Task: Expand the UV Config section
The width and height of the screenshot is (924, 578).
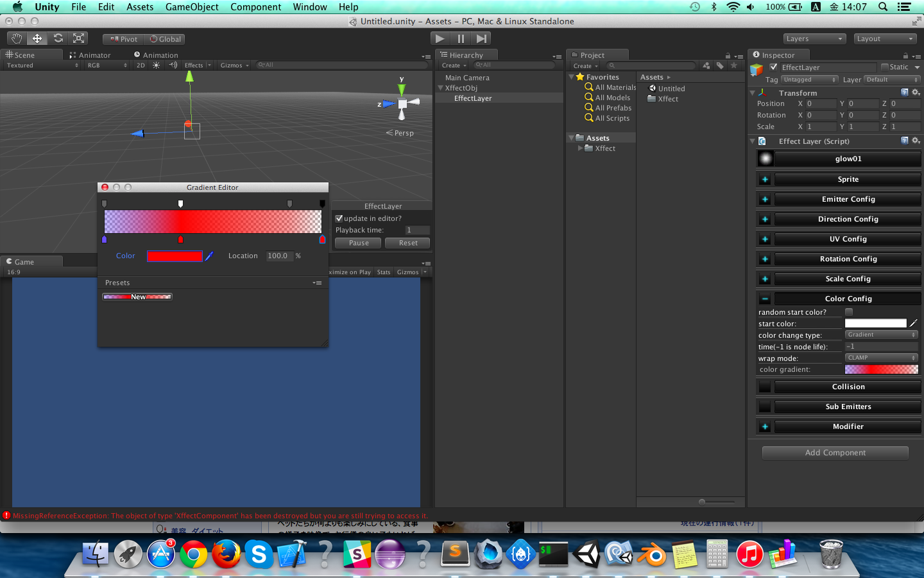Action: tap(765, 239)
